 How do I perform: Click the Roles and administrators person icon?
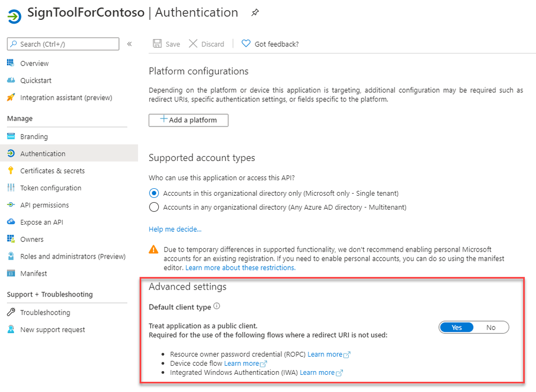pos(11,256)
